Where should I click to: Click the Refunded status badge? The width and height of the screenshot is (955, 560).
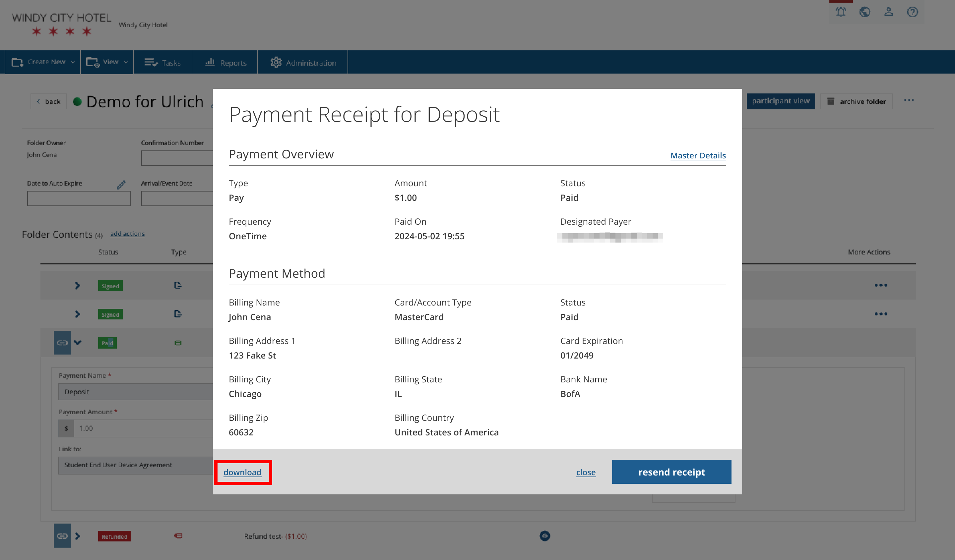(x=114, y=536)
